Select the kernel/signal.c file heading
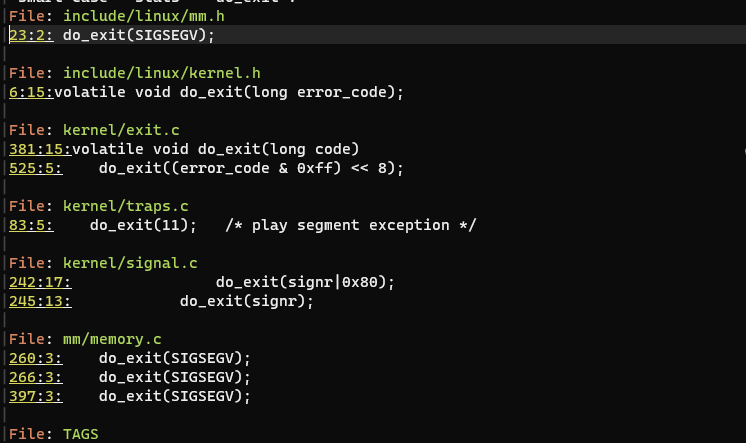This screenshot has width=746, height=443. click(x=130, y=263)
